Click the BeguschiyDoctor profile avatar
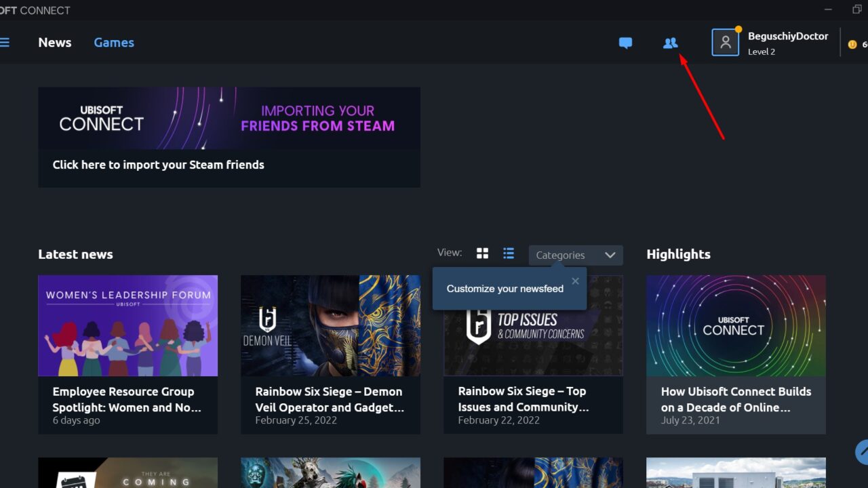The width and height of the screenshot is (868, 488). (725, 42)
